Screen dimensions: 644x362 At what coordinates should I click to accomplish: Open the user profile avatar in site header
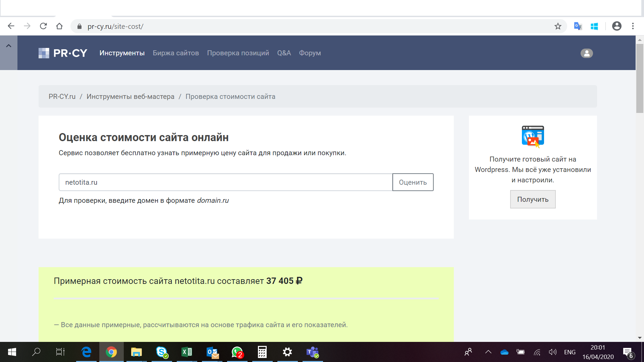point(587,53)
